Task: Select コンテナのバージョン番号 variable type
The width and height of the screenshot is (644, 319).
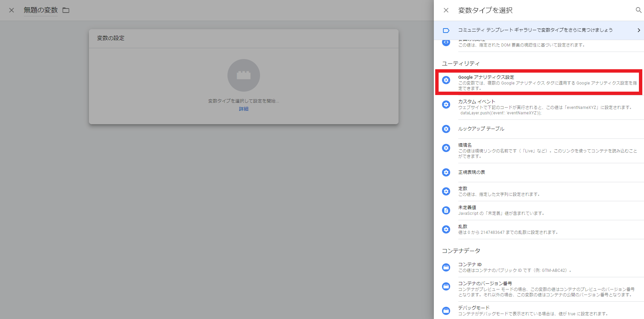Action: click(x=539, y=289)
